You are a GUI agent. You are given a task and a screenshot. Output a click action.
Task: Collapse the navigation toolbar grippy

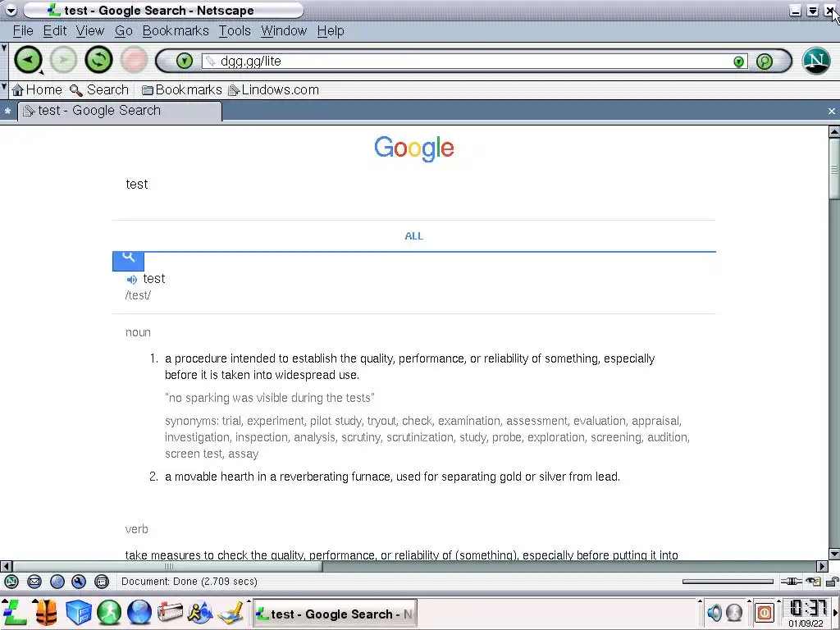pos(4,61)
